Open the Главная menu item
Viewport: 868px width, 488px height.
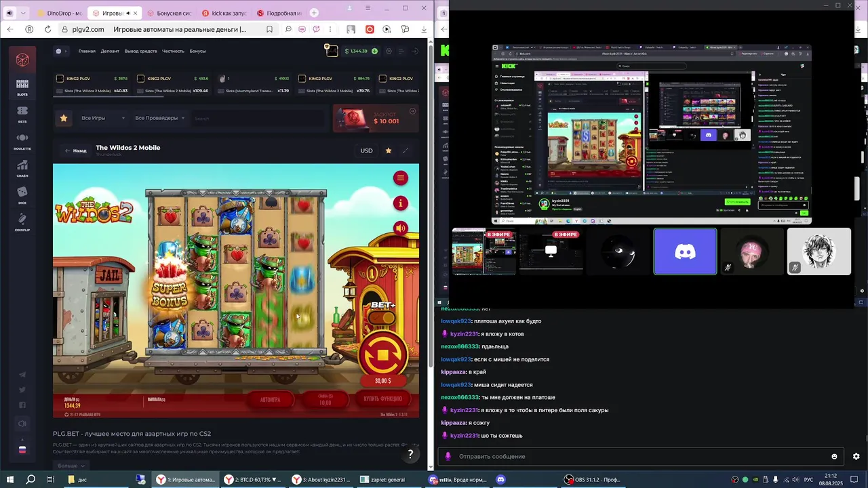pos(87,51)
